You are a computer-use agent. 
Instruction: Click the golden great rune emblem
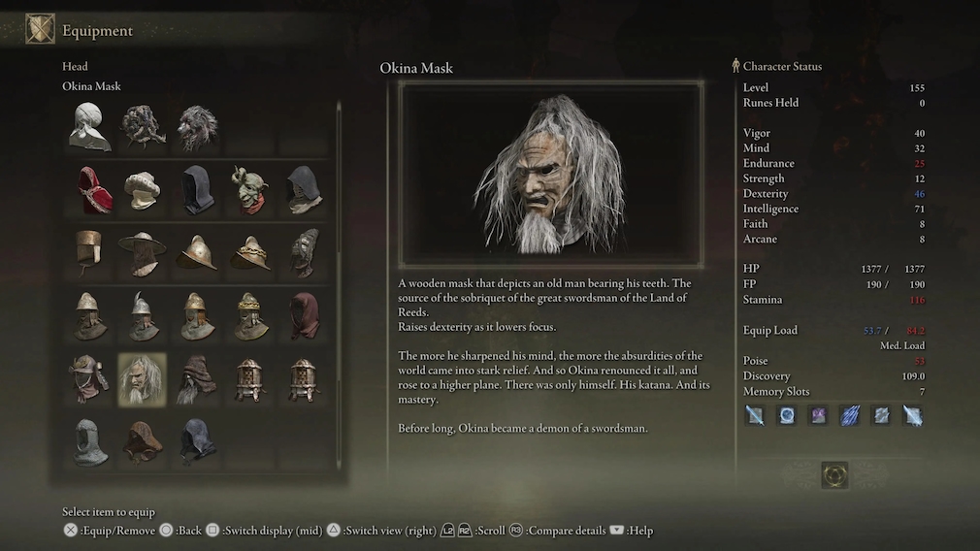pyautogui.click(x=834, y=475)
